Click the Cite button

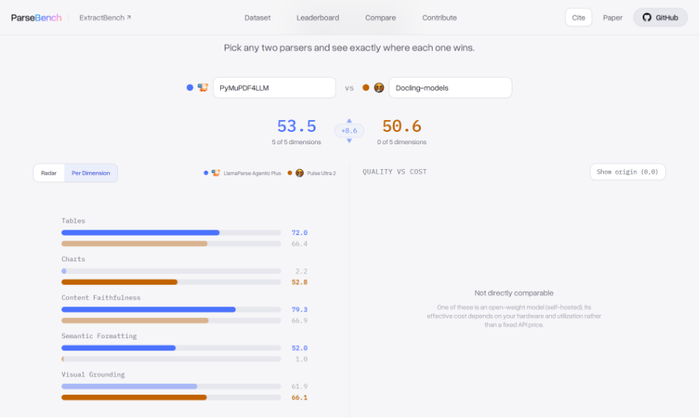pyautogui.click(x=579, y=17)
